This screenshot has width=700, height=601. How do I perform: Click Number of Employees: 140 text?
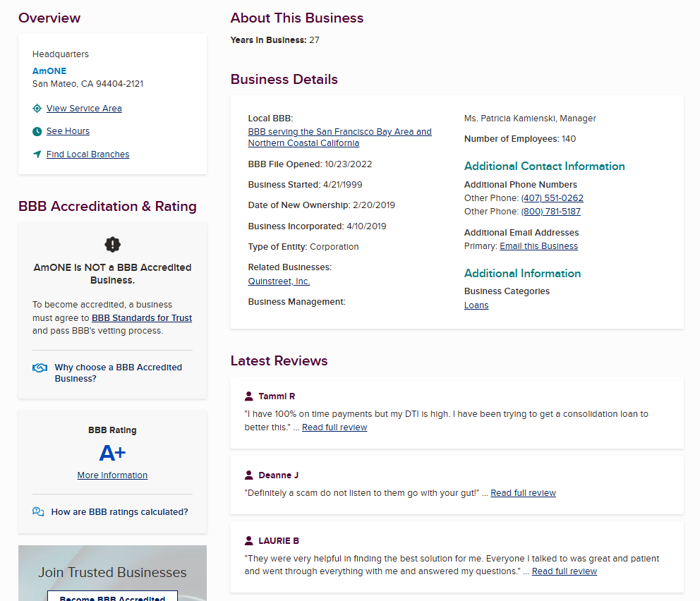pos(520,139)
